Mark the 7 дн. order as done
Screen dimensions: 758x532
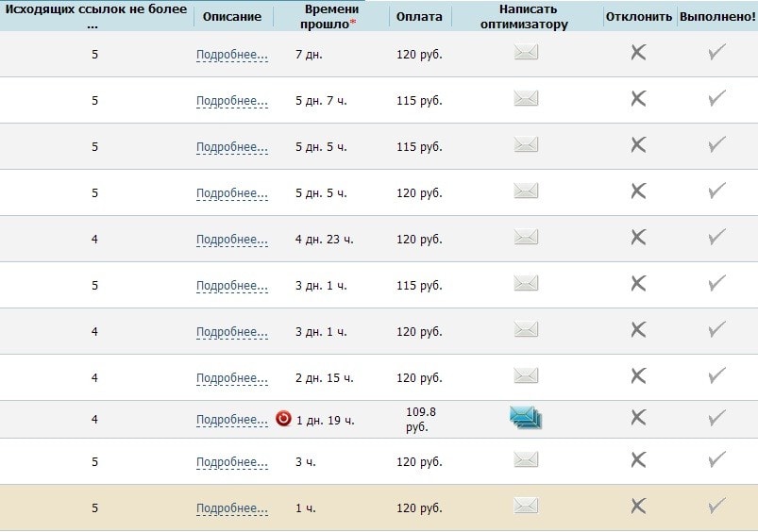[716, 53]
